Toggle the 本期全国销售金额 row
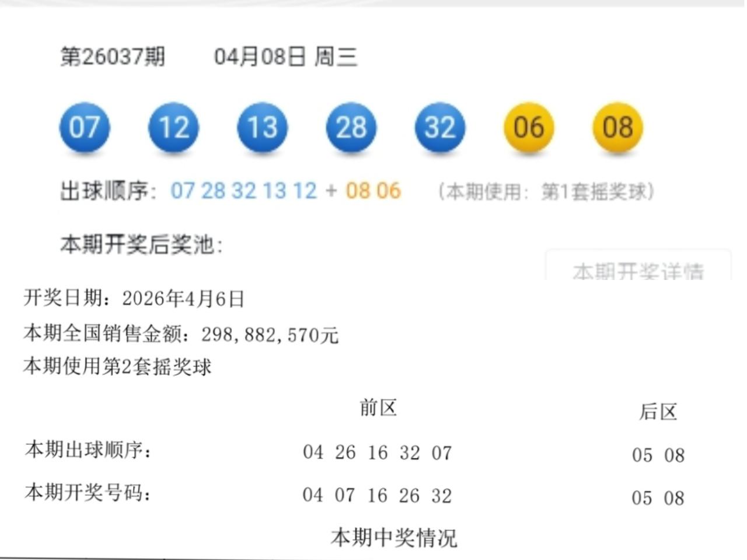This screenshot has height=560, width=747. pos(181,334)
